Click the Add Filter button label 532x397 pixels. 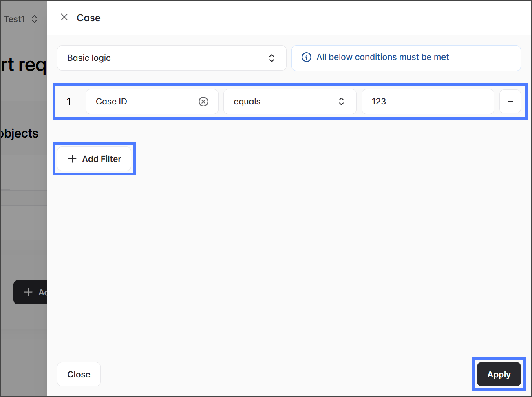click(102, 159)
